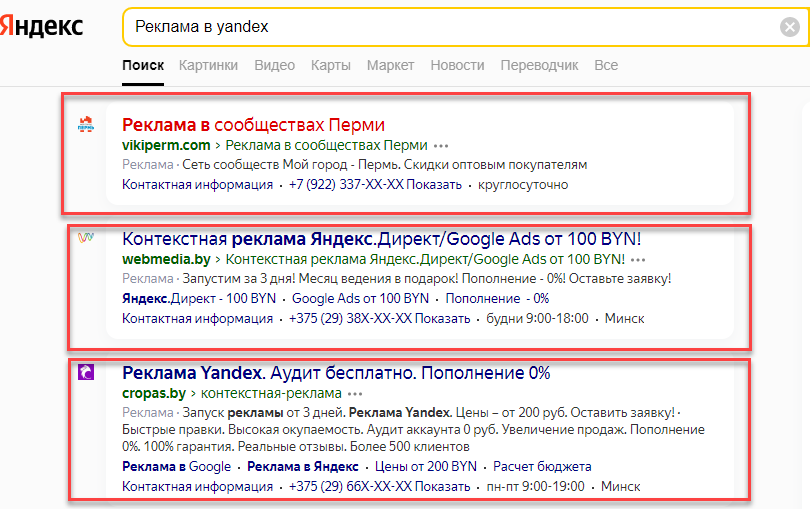Screen dimensions: 810x509
Task: Click the webmedia.by site favicon
Action: pos(86,238)
